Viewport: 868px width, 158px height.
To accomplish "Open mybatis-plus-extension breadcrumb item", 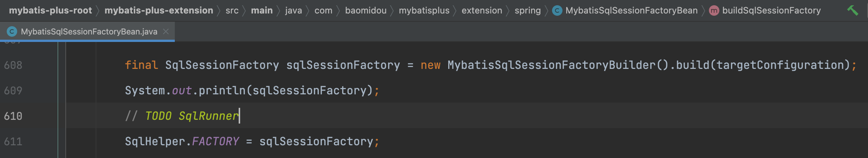I will [159, 10].
